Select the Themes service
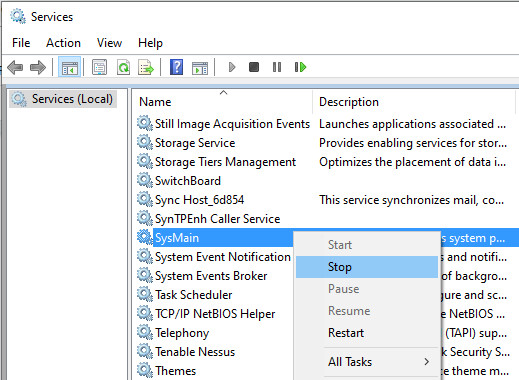This screenshot has width=519, height=380. coord(175,371)
